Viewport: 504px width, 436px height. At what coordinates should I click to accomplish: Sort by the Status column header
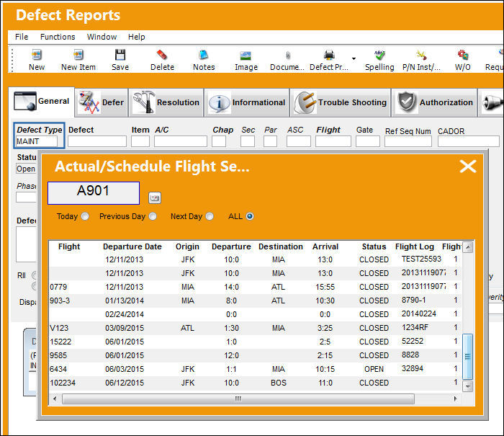click(374, 246)
